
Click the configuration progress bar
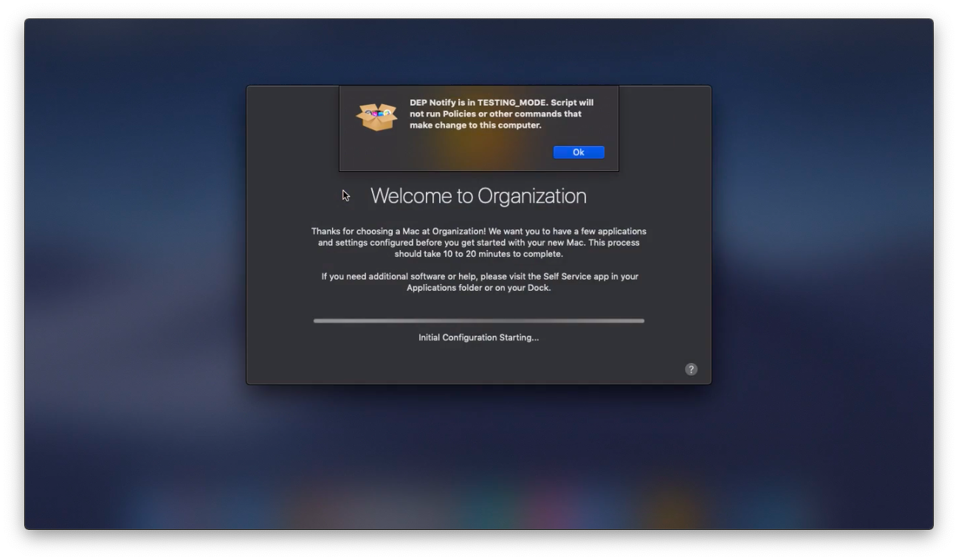479,321
